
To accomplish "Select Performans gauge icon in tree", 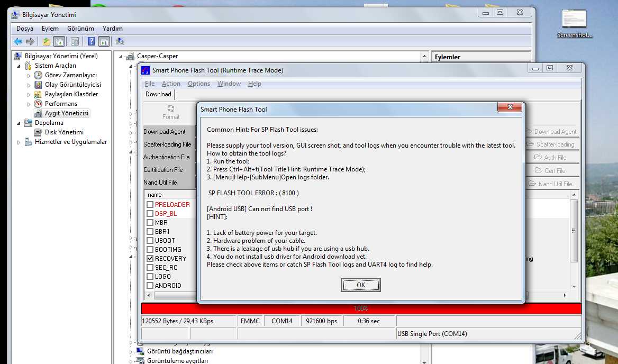I will (x=38, y=104).
